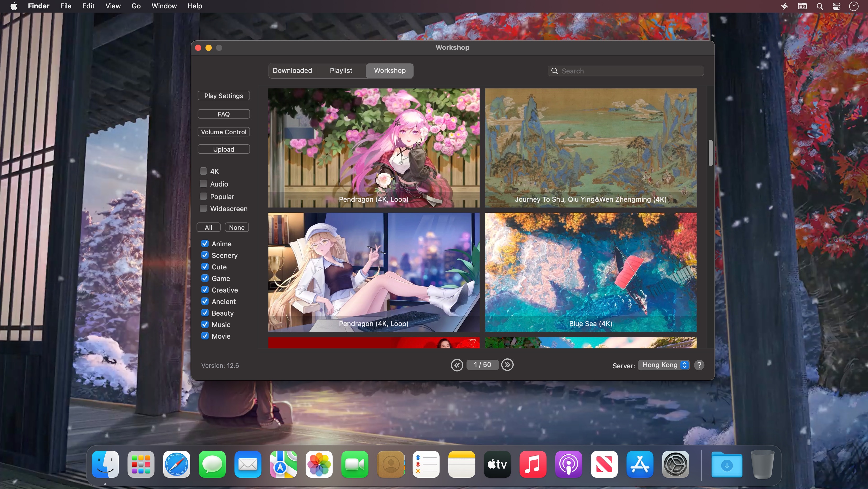Viewport: 868px width, 489px height.
Task: Click the Volume Control button
Action: point(224,132)
